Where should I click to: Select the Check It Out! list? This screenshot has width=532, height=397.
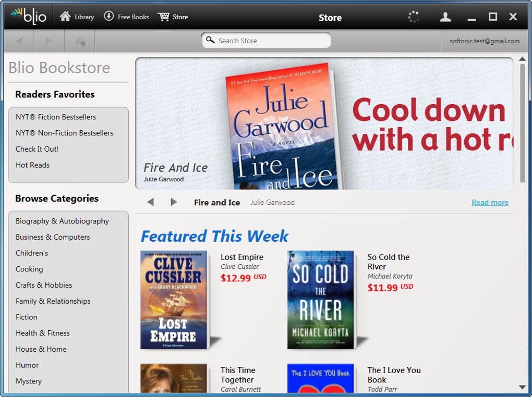click(x=37, y=149)
